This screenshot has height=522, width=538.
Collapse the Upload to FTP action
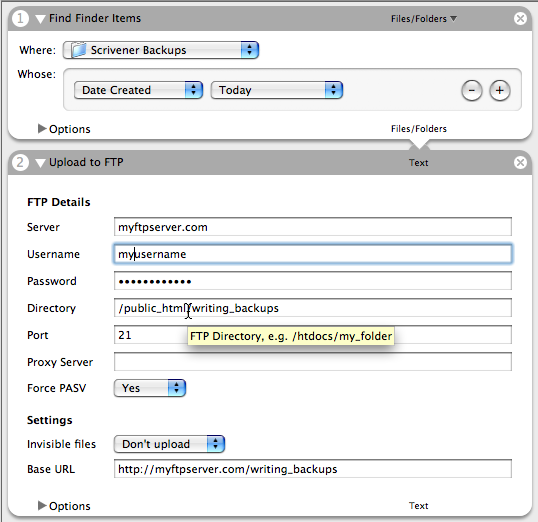point(40,163)
